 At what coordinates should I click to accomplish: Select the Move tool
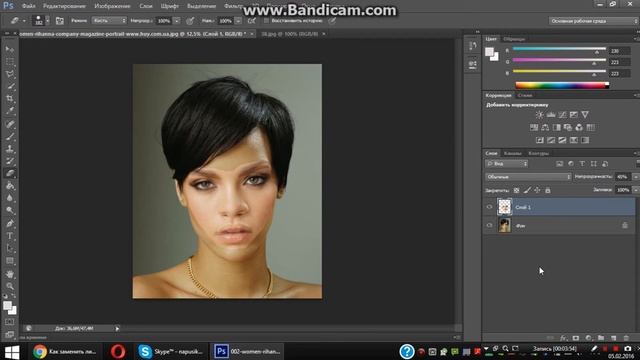tap(10, 49)
